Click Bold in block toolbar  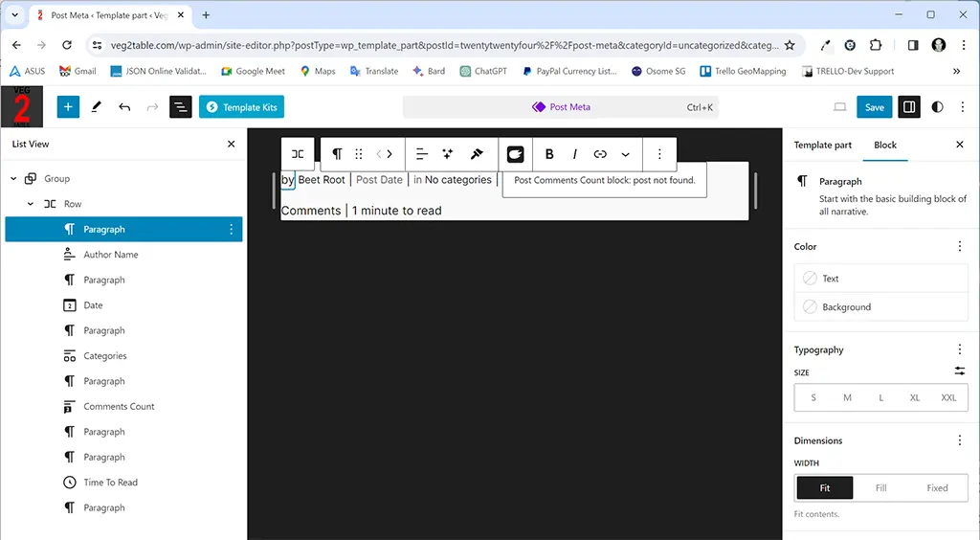(x=549, y=154)
